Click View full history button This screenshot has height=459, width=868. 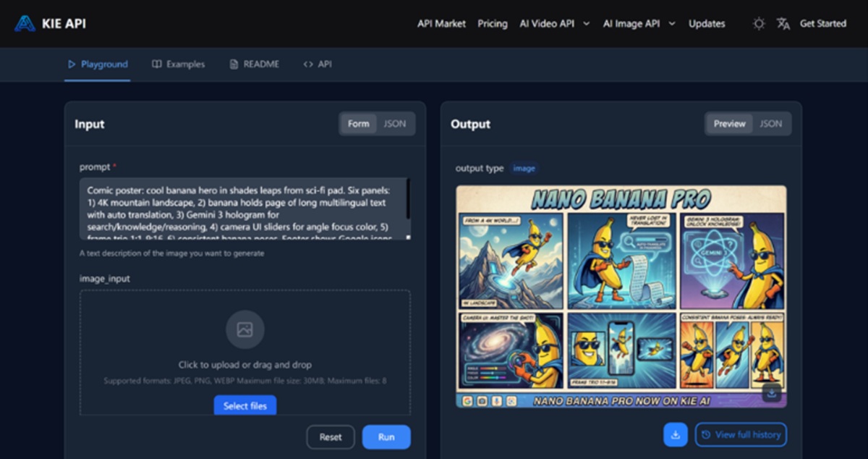pos(741,434)
